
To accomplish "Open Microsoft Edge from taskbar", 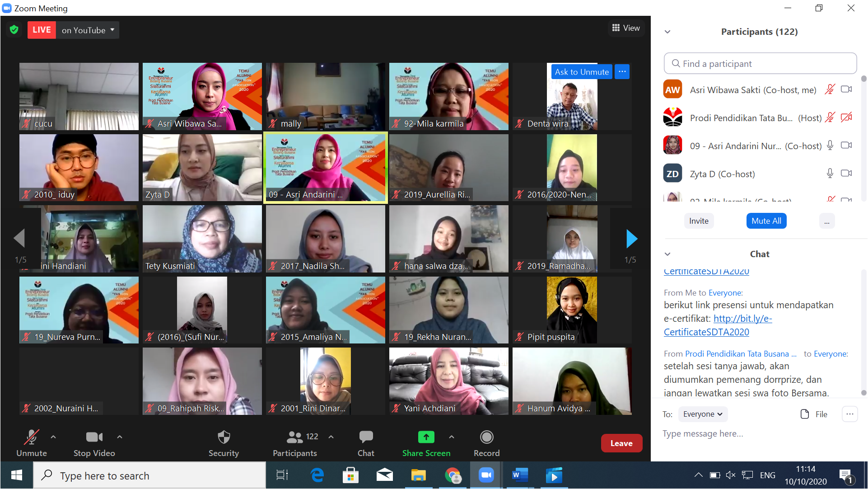I will tap(317, 475).
